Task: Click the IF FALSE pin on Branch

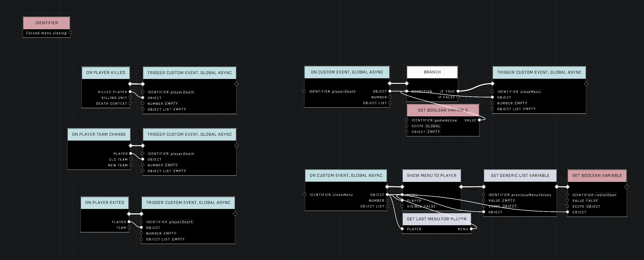Action: 458,97
